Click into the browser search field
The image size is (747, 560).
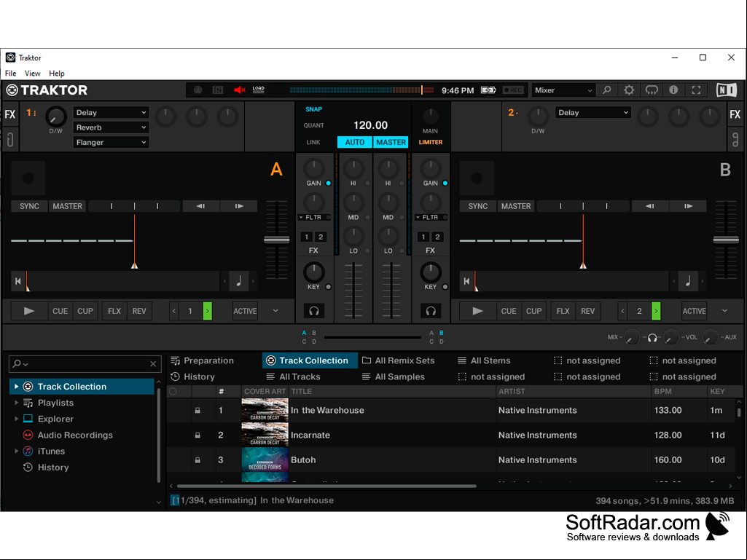click(85, 364)
